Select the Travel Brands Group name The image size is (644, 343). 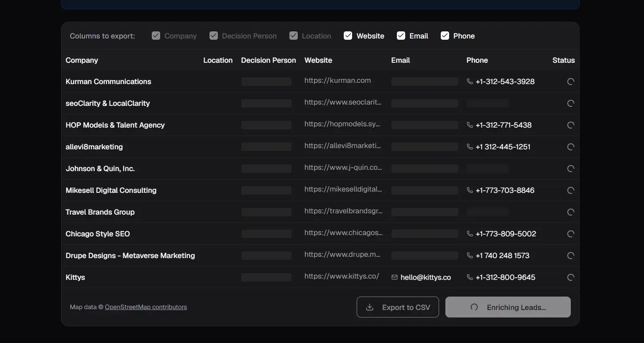[100, 212]
